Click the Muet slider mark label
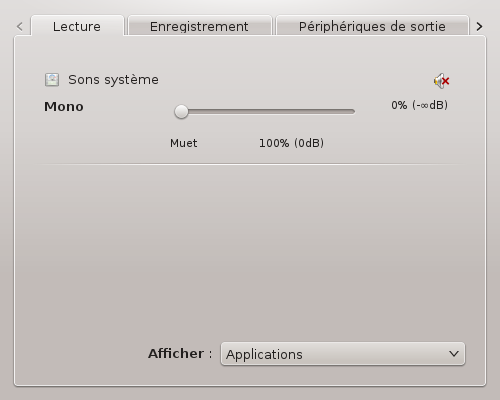The image size is (500, 400). 184,143
